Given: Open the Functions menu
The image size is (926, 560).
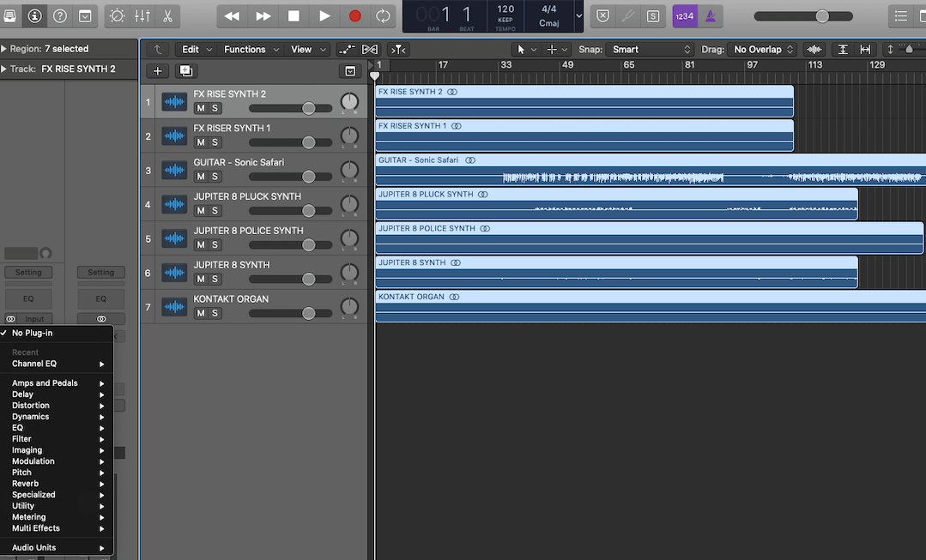Looking at the screenshot, I should (251, 50).
